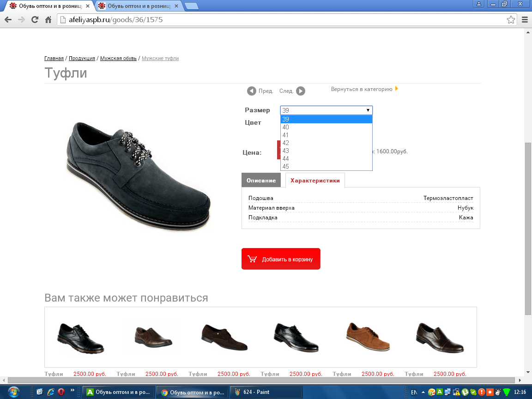
Task: Click the horizontal page scrollbar thumb
Action: [261, 380]
